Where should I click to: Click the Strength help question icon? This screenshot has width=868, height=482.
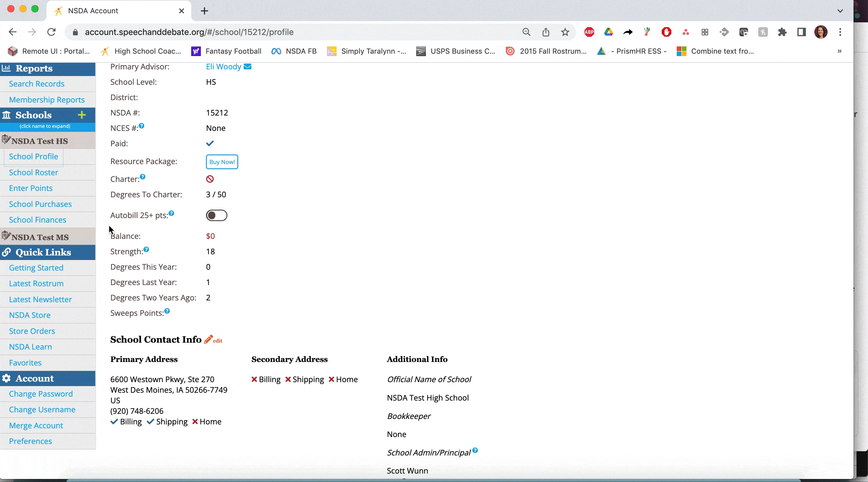coord(146,249)
